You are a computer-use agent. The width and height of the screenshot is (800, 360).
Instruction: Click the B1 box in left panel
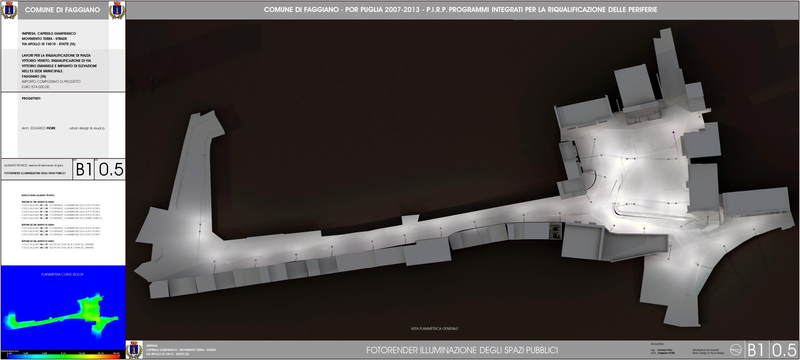85,169
